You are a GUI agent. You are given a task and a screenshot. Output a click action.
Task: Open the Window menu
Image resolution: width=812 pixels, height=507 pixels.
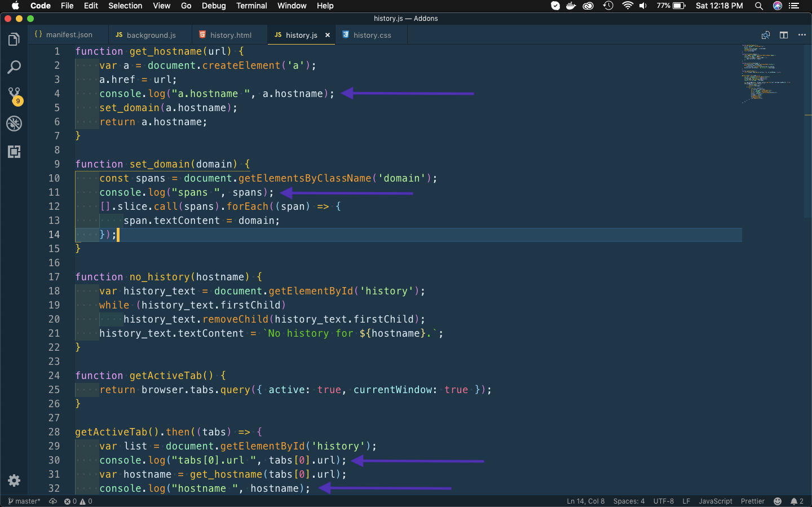coord(292,6)
